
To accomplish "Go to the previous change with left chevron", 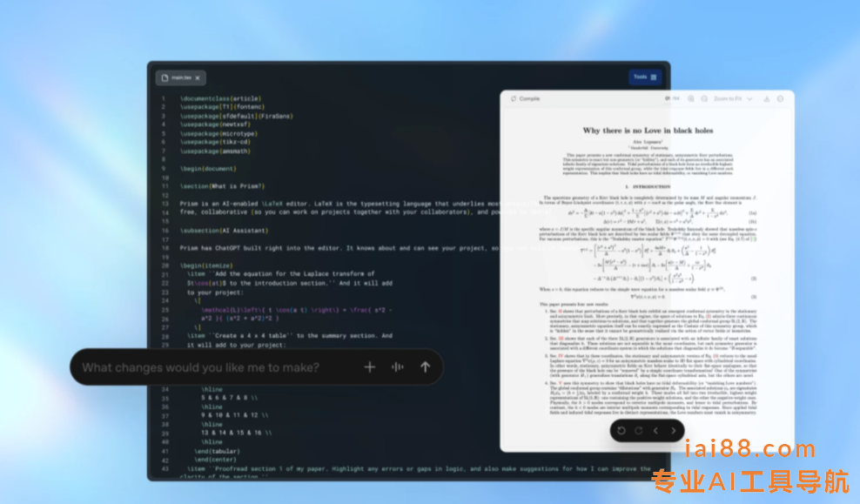I will [x=655, y=430].
